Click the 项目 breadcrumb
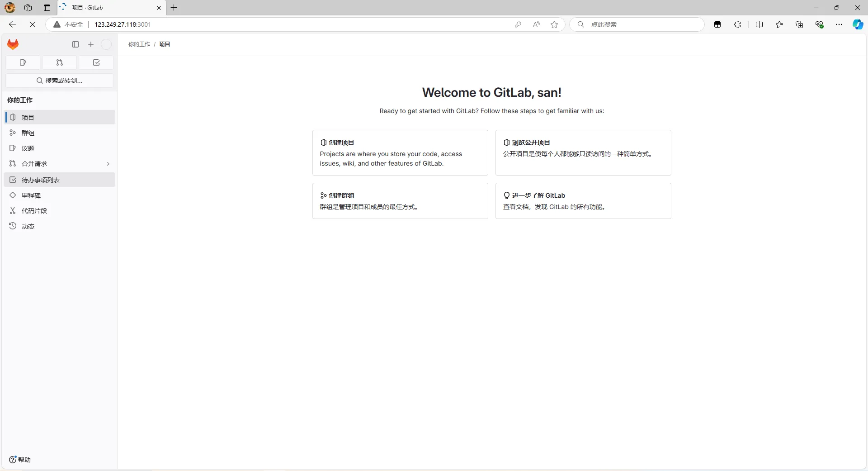This screenshot has height=471, width=868. pos(165,44)
